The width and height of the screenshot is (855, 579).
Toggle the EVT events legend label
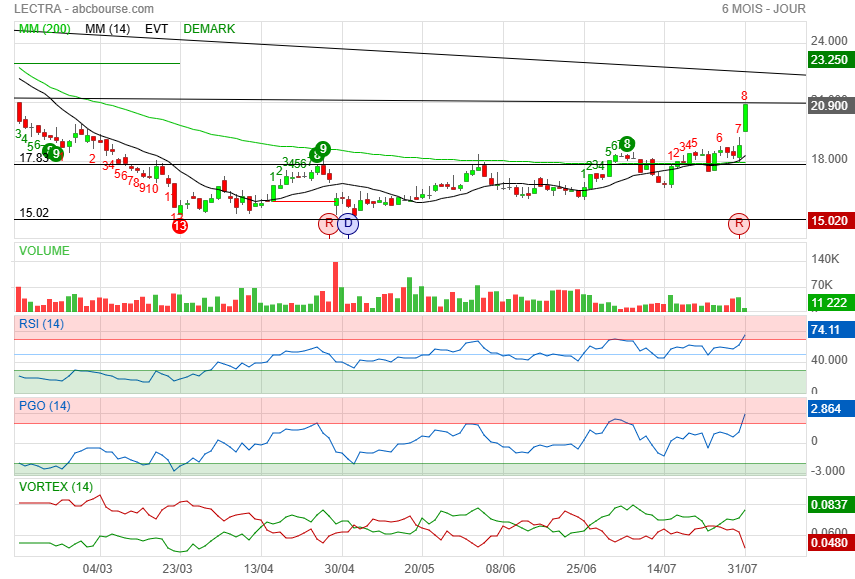coord(156,29)
